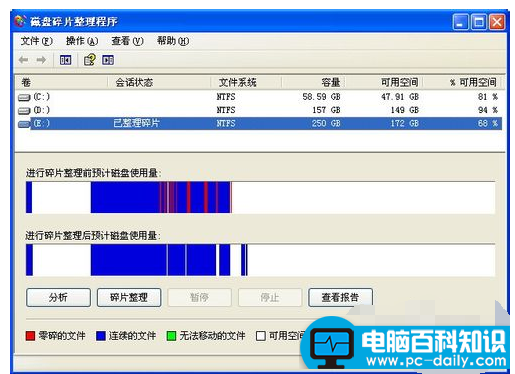
Task: Click the 停止 button
Action: tap(270, 297)
